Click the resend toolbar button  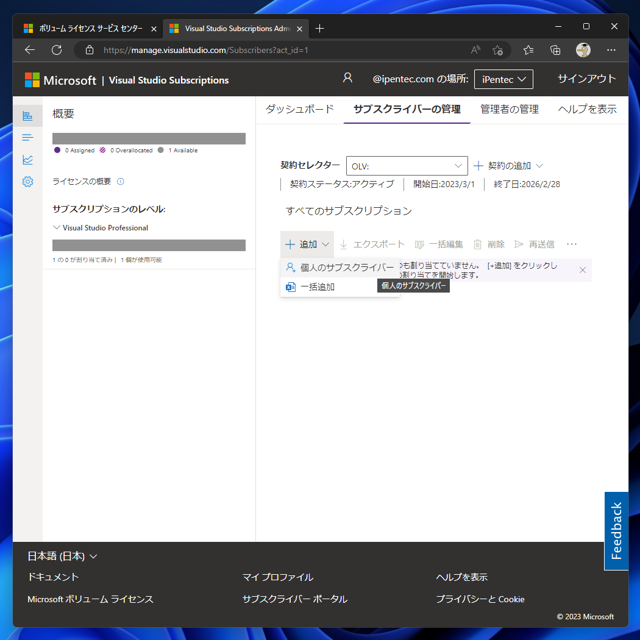click(x=534, y=244)
